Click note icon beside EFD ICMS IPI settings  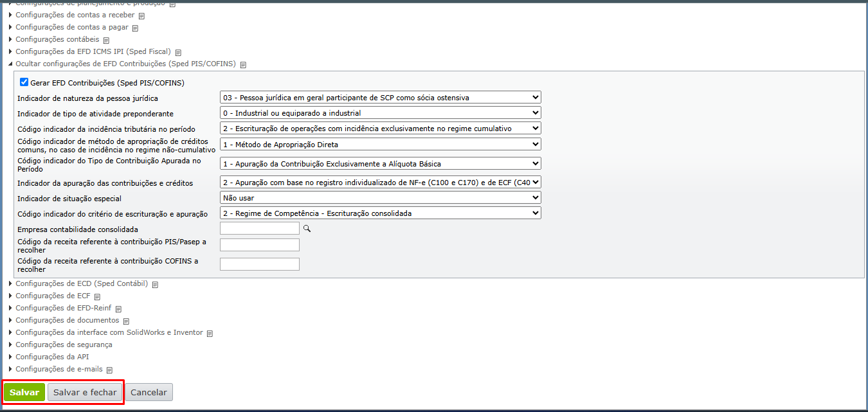pos(178,53)
